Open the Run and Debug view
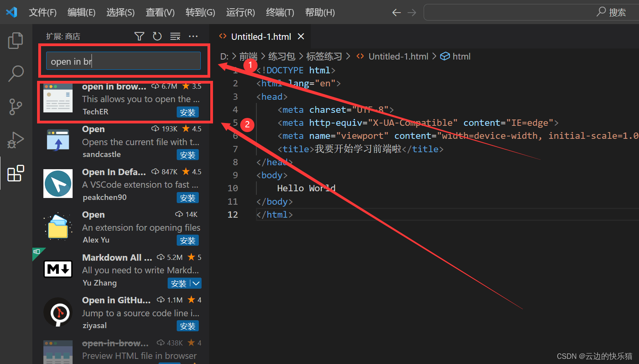 [x=16, y=140]
